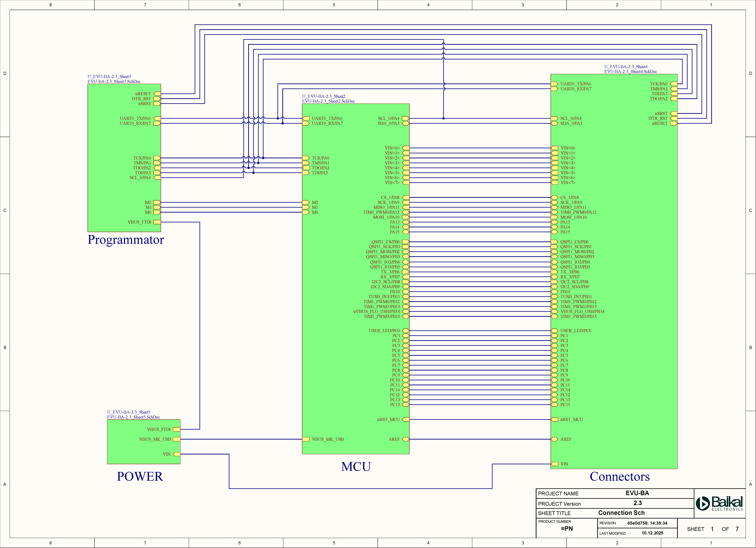Screen dimensions: 756x548
Task: Click the TDO/PA2 label on Programmator
Action: (x=142, y=168)
